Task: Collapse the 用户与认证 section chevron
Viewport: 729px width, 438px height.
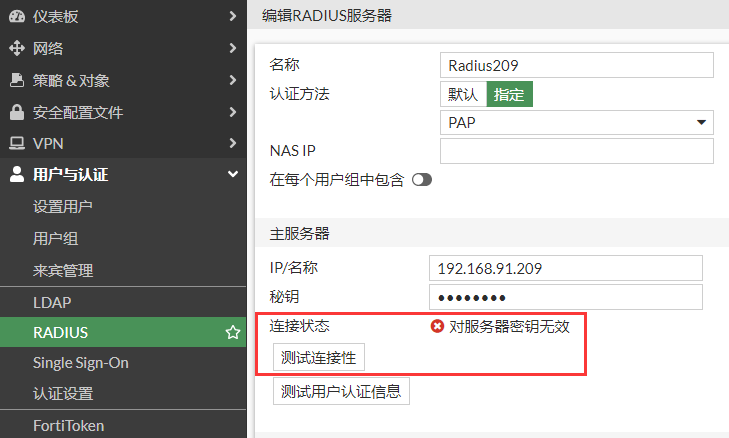Action: pos(232,175)
